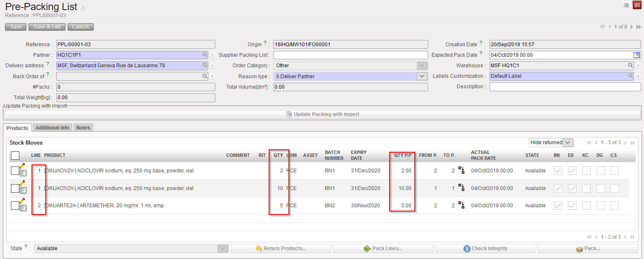Switch to the Additional info tab

(x=52, y=127)
